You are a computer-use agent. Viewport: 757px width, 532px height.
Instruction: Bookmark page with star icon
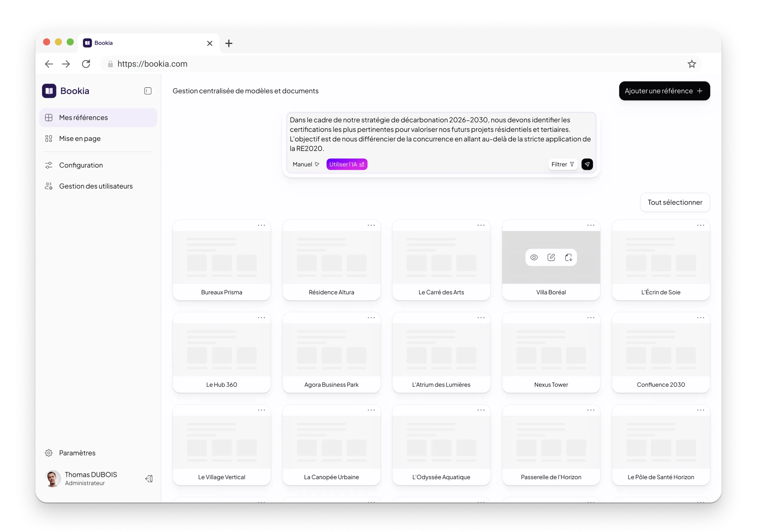[x=692, y=64]
